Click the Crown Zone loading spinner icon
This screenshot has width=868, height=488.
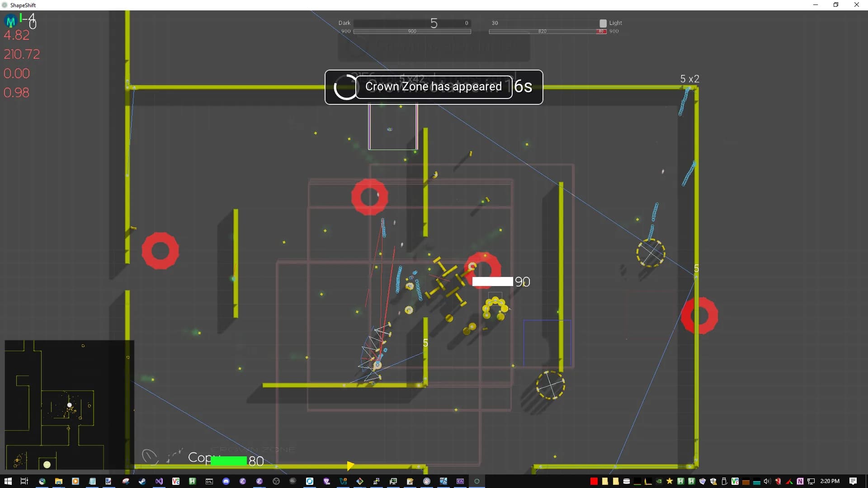[x=345, y=87]
